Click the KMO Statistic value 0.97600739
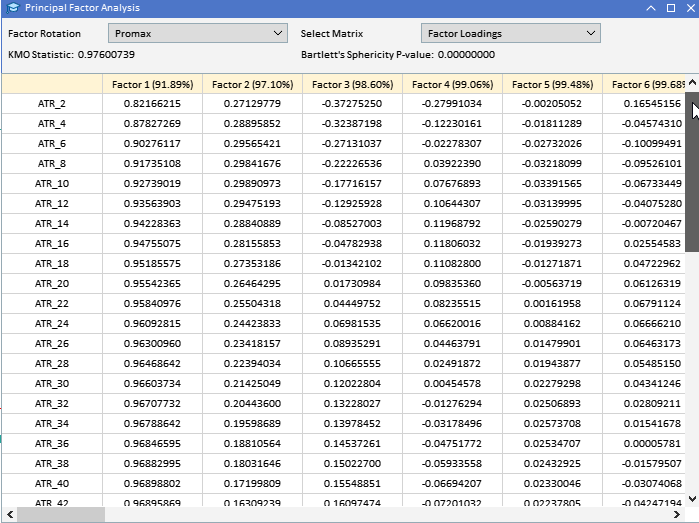The width and height of the screenshot is (699, 523). 106,54
